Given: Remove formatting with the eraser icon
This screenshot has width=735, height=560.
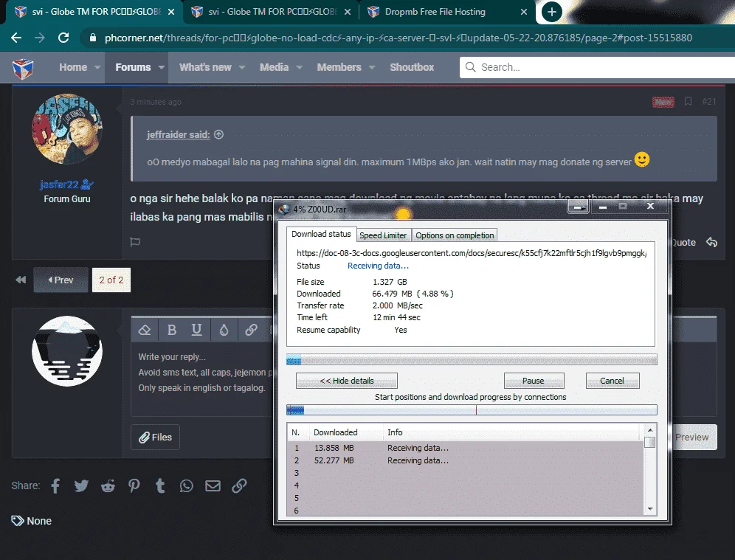Looking at the screenshot, I should [145, 330].
